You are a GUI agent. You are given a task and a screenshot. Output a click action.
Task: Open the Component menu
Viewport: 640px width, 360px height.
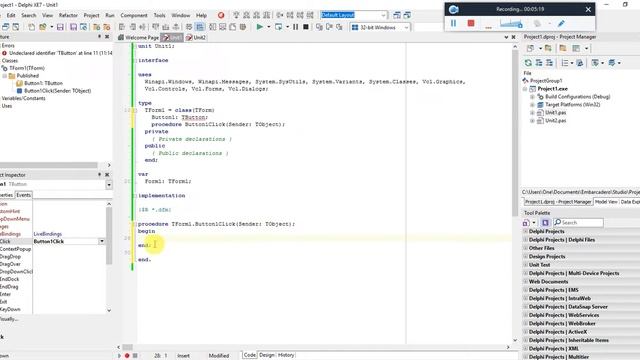pyautogui.click(x=134, y=15)
